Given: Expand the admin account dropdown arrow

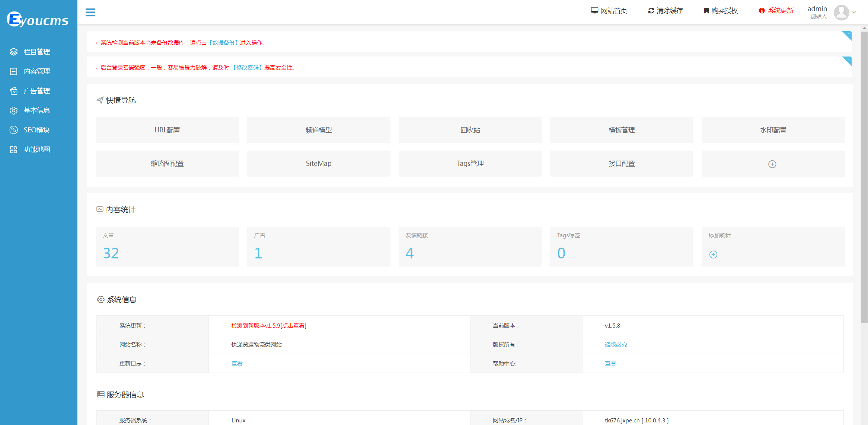Looking at the screenshot, I should (x=854, y=12).
